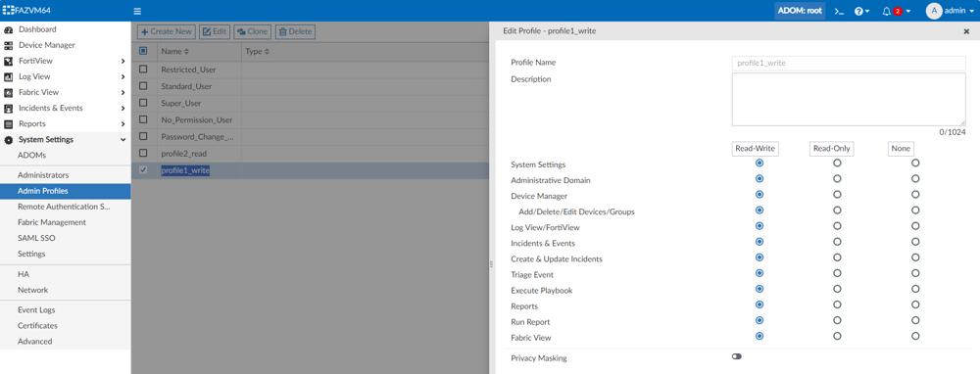Click the FortiView sidebar icon
Screen dimensions: 980x374
click(x=8, y=61)
